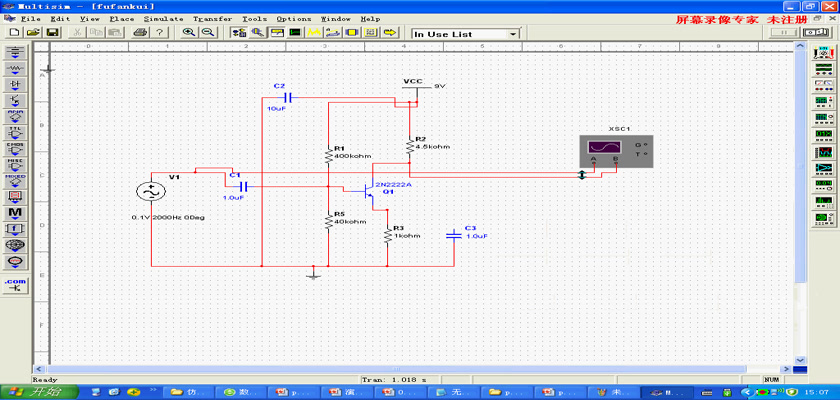
Task: Open the Help menu
Action: point(370,19)
